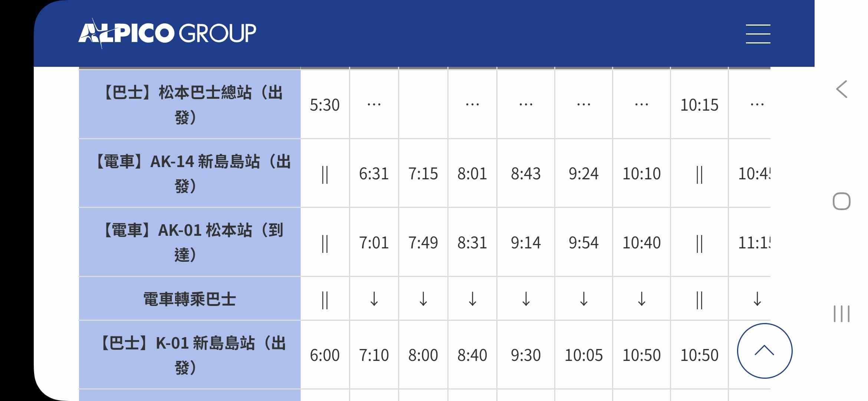Click the 【巴士】松本巴士總站 row header
This screenshot has height=401, width=868.
click(x=190, y=104)
